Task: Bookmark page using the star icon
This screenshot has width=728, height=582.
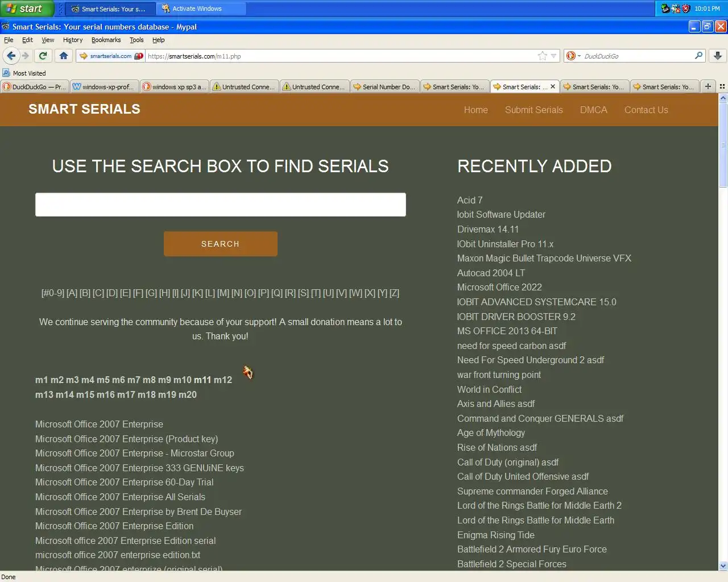Action: click(543, 56)
